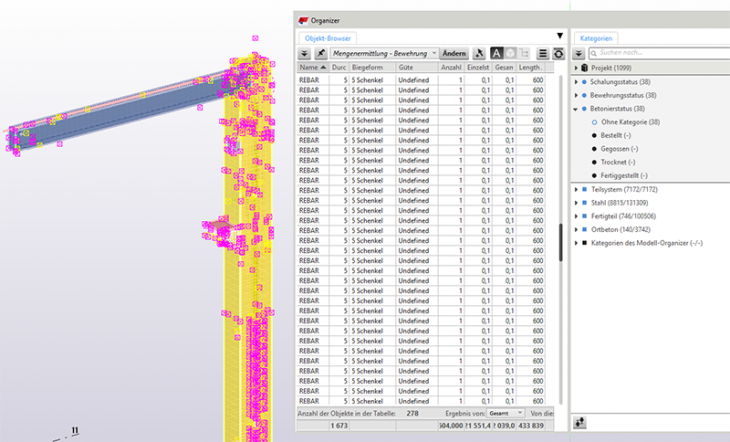The width and height of the screenshot is (730, 442).
Task: Click the refresh icon in Objekt-Browser toolbar
Action: tap(558, 53)
